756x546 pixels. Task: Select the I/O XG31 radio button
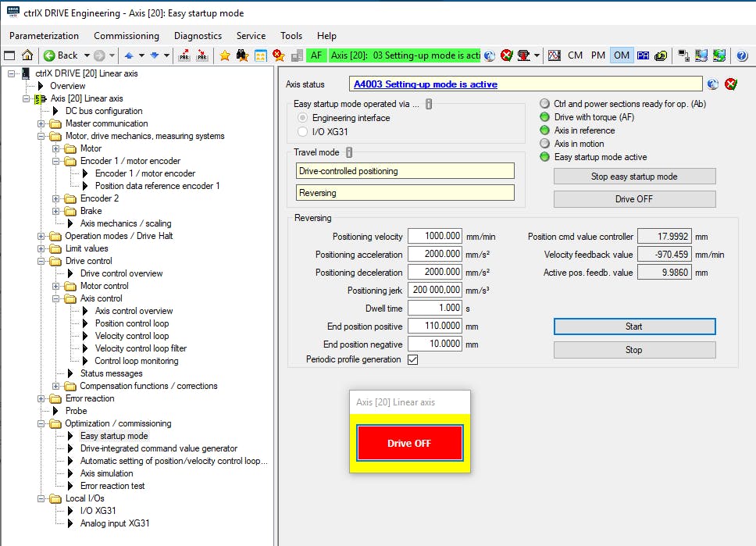302,132
